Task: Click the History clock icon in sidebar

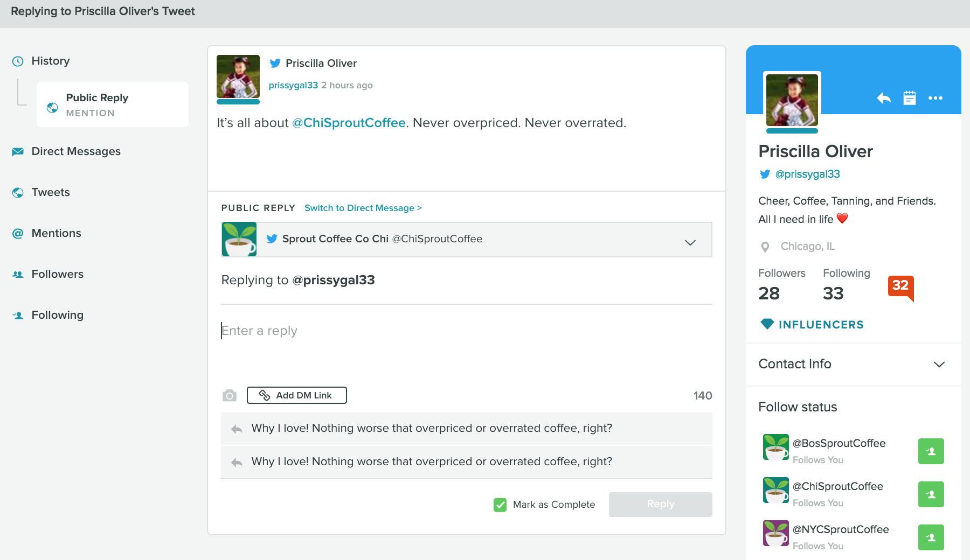Action: (x=17, y=61)
